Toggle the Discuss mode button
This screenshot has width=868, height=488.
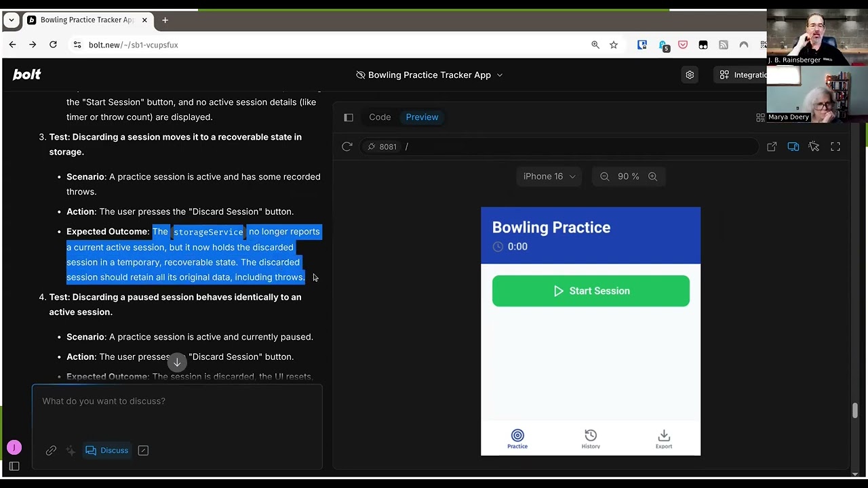tap(106, 450)
